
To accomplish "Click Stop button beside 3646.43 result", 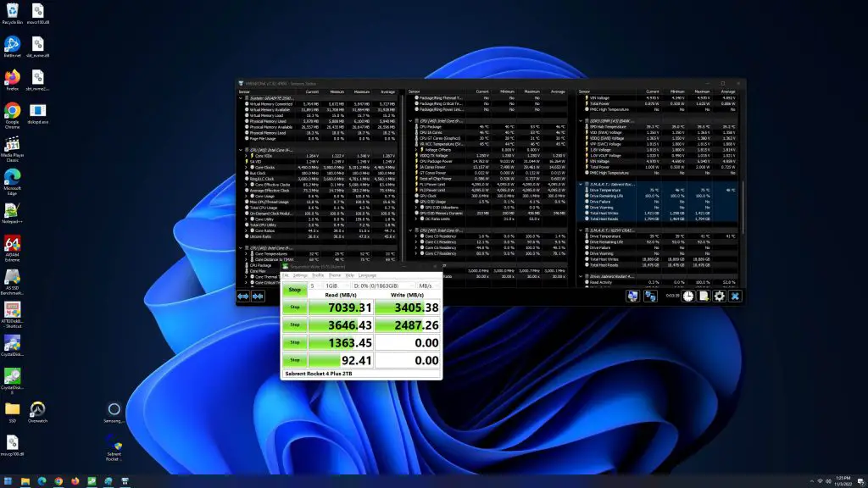I will (x=294, y=324).
